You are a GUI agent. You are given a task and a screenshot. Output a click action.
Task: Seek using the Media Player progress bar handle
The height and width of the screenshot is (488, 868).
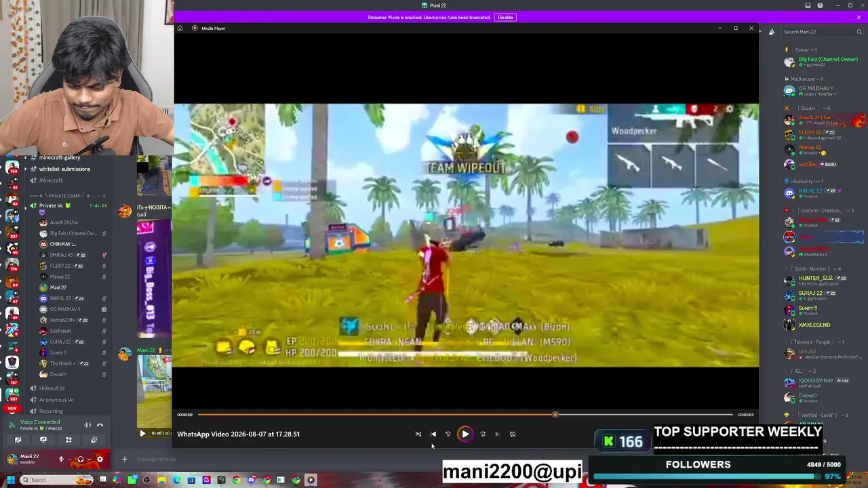555,414
